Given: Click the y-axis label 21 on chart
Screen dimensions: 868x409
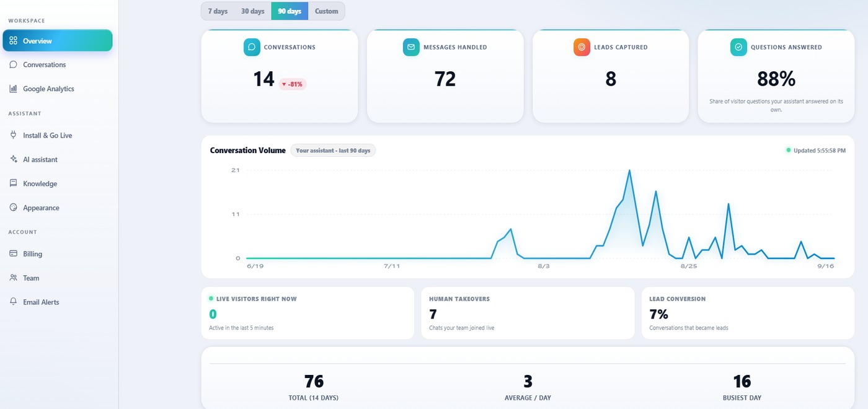Looking at the screenshot, I should point(235,170).
